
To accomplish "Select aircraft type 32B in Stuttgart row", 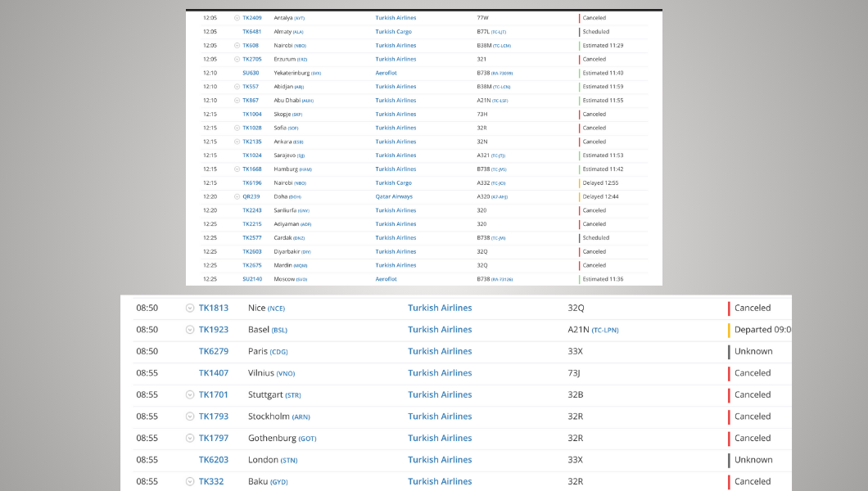I will [576, 394].
